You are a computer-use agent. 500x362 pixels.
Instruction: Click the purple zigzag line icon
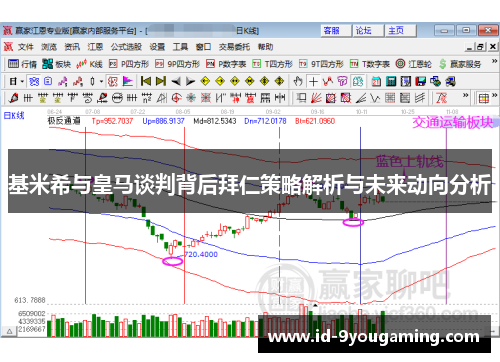pos(63,81)
